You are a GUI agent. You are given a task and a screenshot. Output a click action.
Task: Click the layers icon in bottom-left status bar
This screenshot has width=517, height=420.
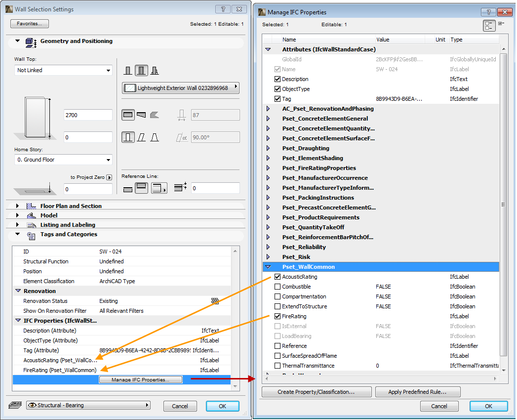point(15,404)
